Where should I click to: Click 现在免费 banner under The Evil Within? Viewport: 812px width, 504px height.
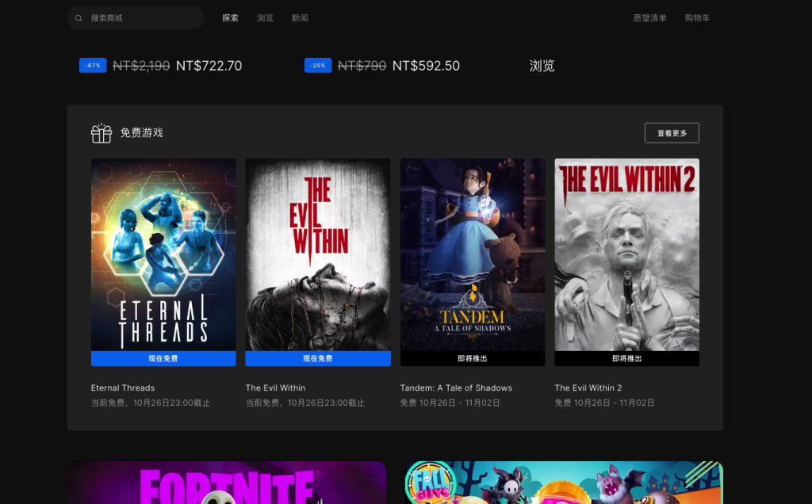point(318,359)
